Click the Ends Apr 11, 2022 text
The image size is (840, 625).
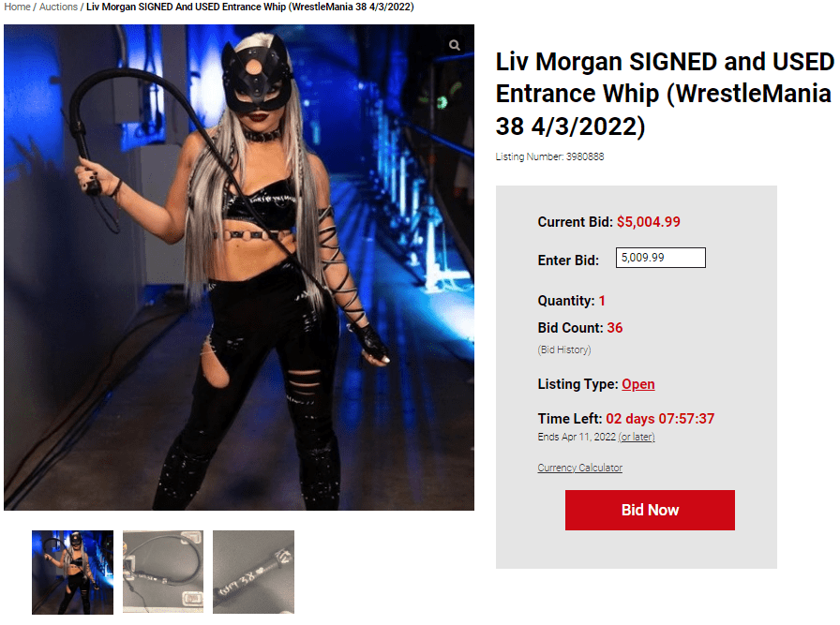577,437
